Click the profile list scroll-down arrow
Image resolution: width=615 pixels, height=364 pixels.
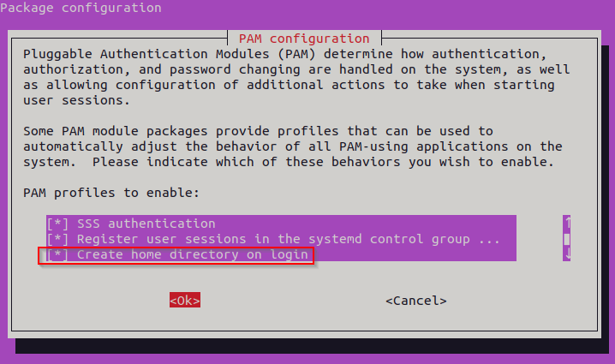567,254
